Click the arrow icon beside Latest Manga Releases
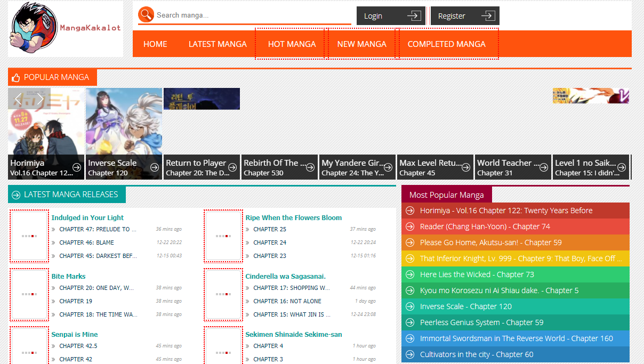644x364 pixels. 16,195
